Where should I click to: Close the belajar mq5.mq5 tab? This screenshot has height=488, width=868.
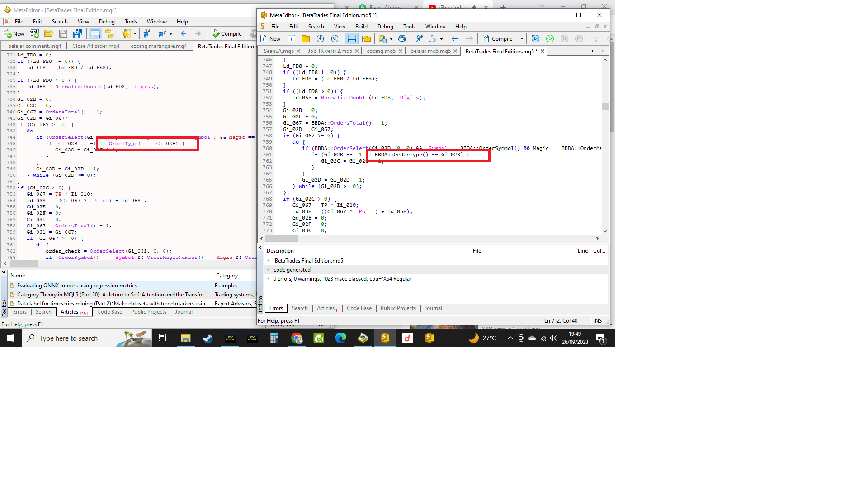[x=455, y=51]
